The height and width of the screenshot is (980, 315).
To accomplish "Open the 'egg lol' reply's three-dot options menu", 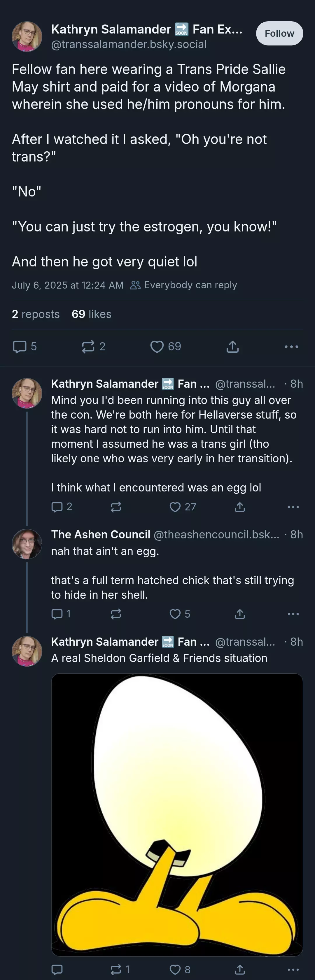I will [293, 507].
